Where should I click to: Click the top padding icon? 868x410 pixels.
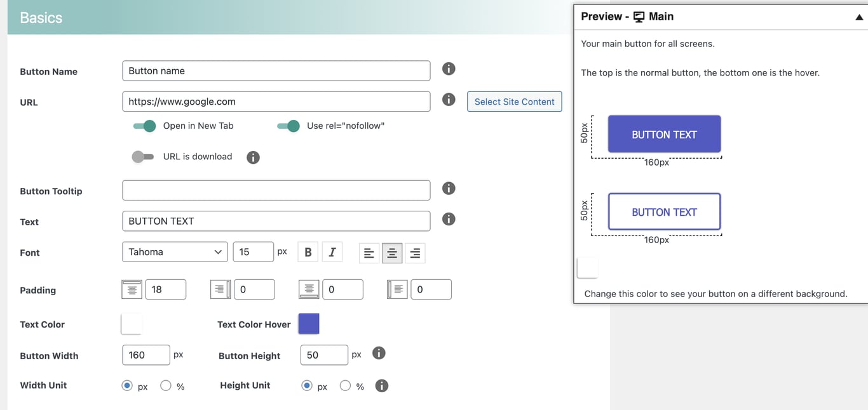click(x=131, y=289)
